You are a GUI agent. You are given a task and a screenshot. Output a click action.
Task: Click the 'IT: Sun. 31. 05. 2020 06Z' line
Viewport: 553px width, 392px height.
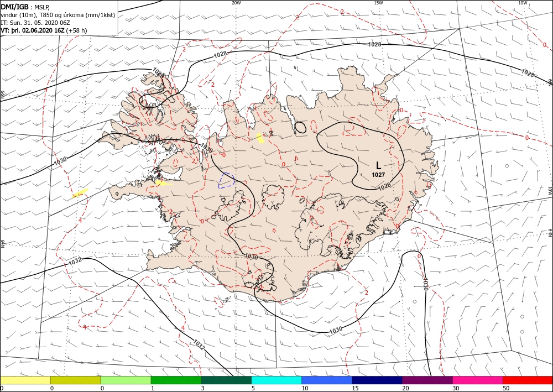pyautogui.click(x=35, y=23)
